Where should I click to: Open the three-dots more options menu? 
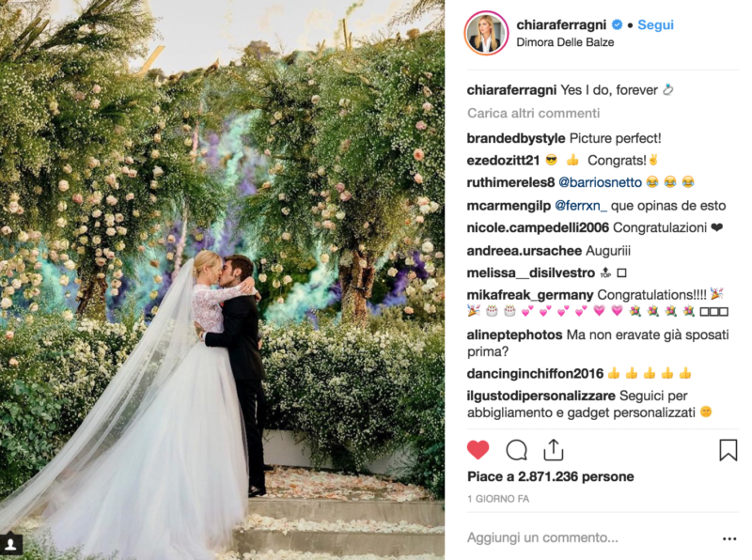tap(729, 539)
